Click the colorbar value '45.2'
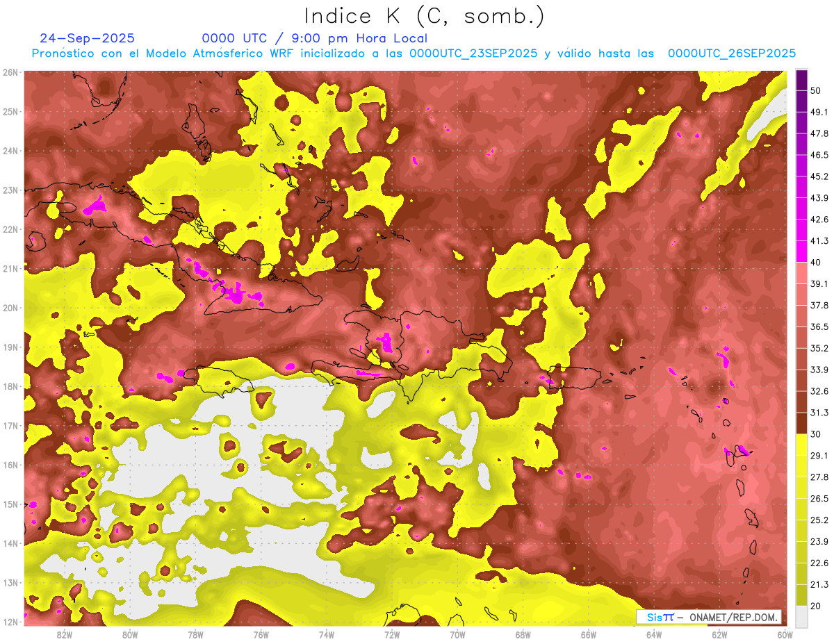This screenshot has height=644, width=834. tap(819, 176)
